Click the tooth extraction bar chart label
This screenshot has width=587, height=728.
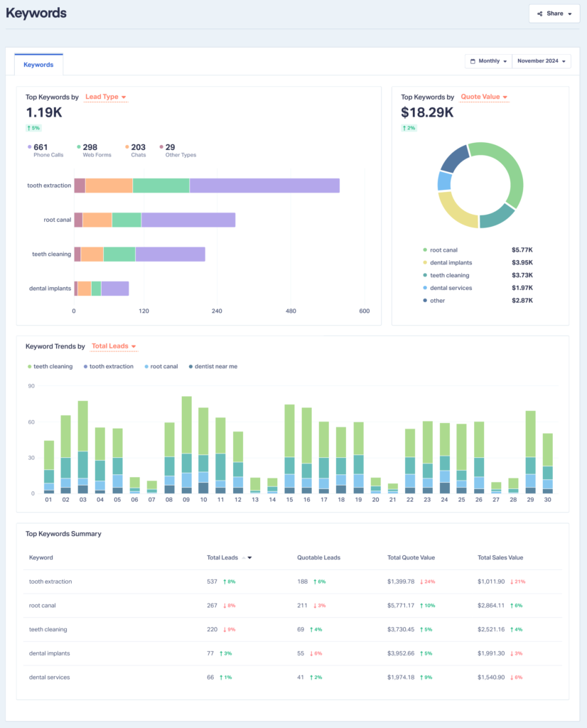(x=49, y=186)
